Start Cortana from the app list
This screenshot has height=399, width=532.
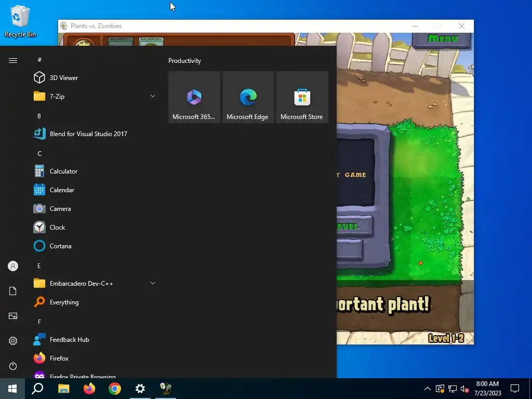(x=95, y=246)
